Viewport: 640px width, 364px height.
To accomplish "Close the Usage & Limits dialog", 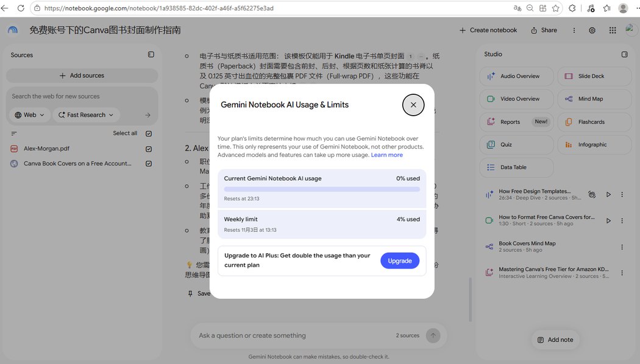I will click(x=413, y=105).
